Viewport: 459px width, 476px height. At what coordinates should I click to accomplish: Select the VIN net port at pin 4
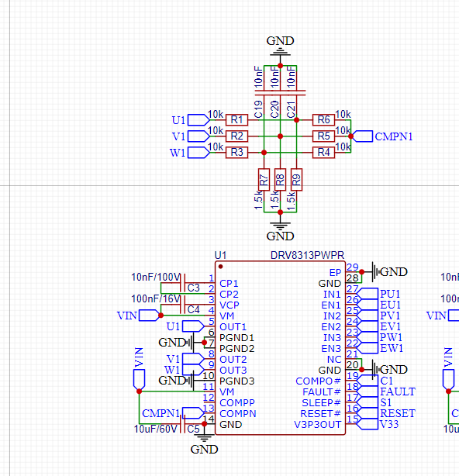pyautogui.click(x=149, y=316)
